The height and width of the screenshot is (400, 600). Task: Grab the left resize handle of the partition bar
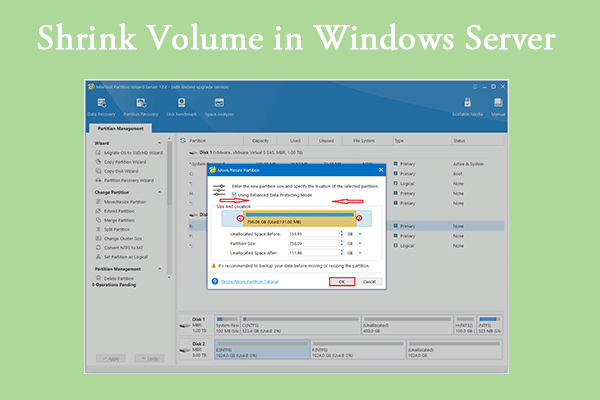(240, 218)
